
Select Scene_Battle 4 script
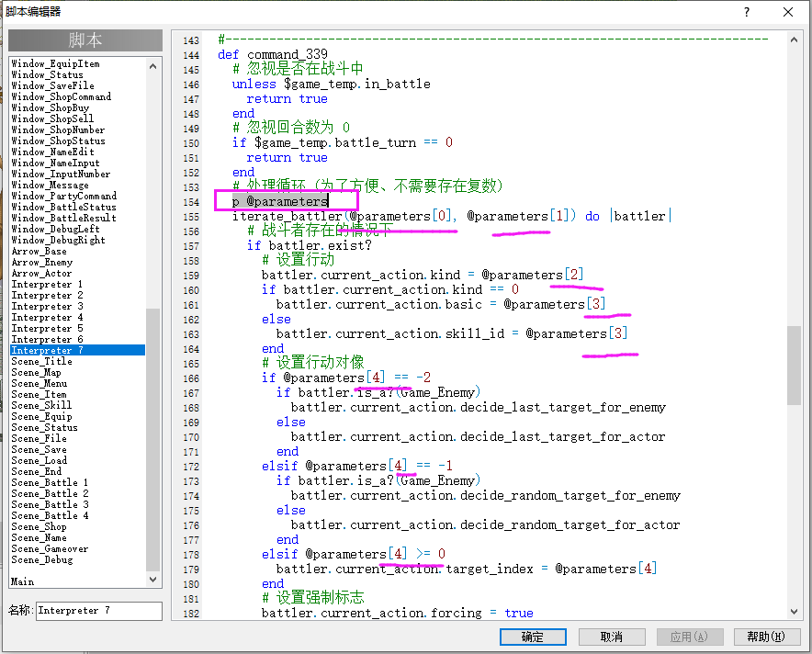click(x=50, y=515)
